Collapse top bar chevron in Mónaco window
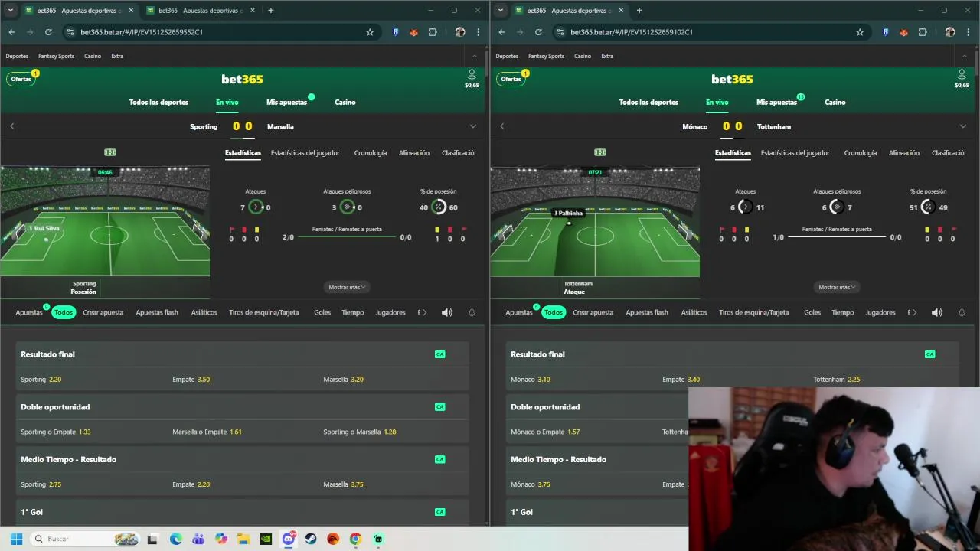 click(964, 56)
